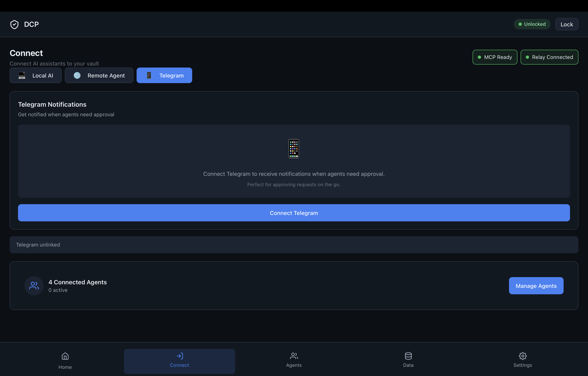The image size is (588, 376).
Task: Switch to the Local AI tab
Action: [x=35, y=76]
